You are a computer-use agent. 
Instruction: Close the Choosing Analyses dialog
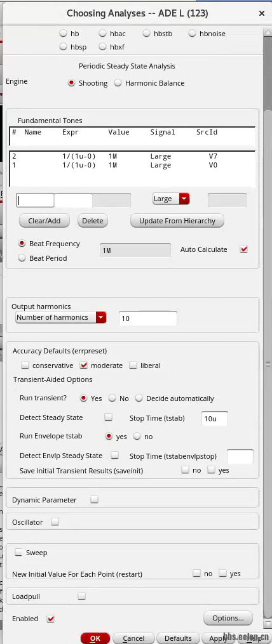click(x=261, y=13)
